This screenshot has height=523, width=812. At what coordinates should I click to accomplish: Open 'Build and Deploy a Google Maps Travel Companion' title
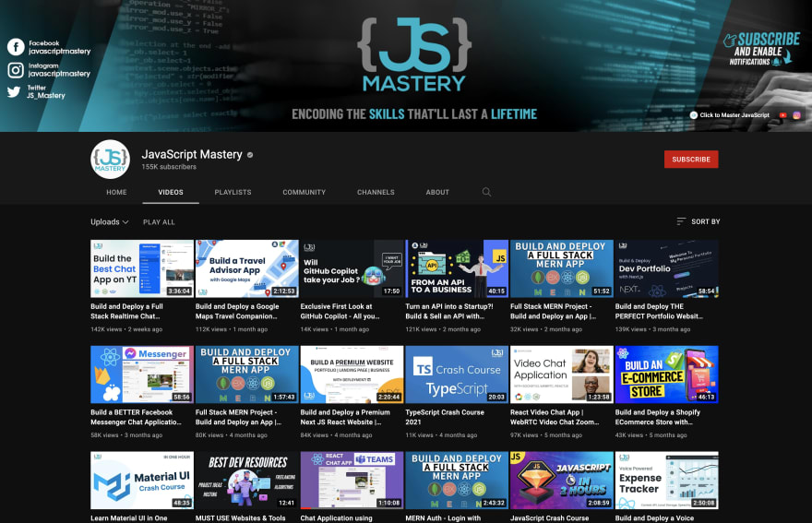[x=237, y=311]
